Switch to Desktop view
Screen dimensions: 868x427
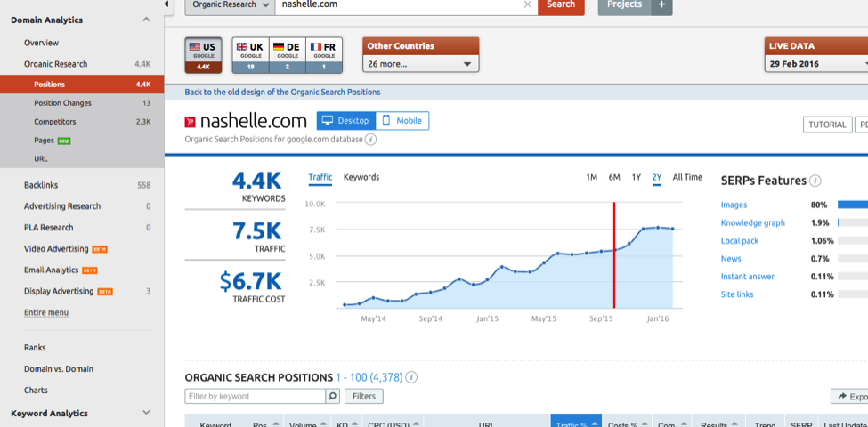click(346, 121)
